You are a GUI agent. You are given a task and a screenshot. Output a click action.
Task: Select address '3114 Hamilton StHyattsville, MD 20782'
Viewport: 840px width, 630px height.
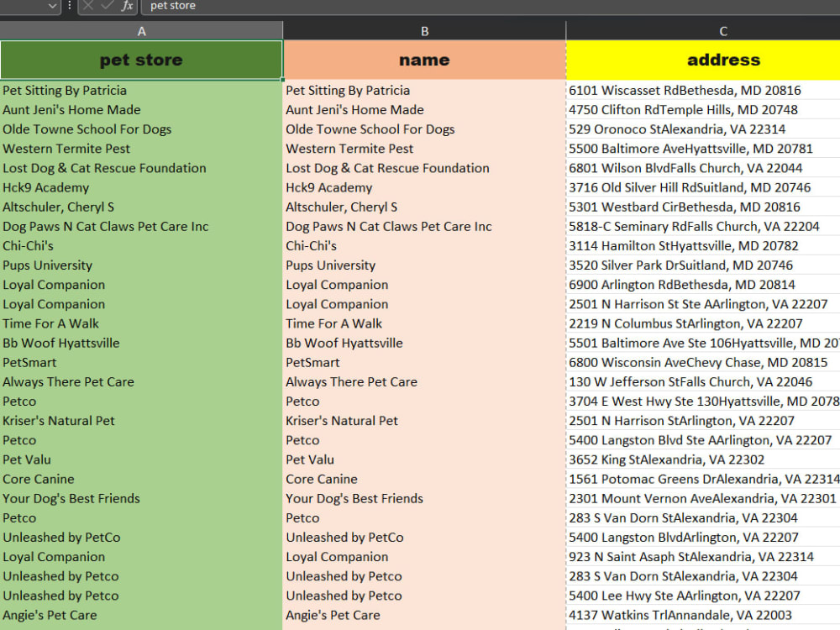pyautogui.click(x=684, y=246)
